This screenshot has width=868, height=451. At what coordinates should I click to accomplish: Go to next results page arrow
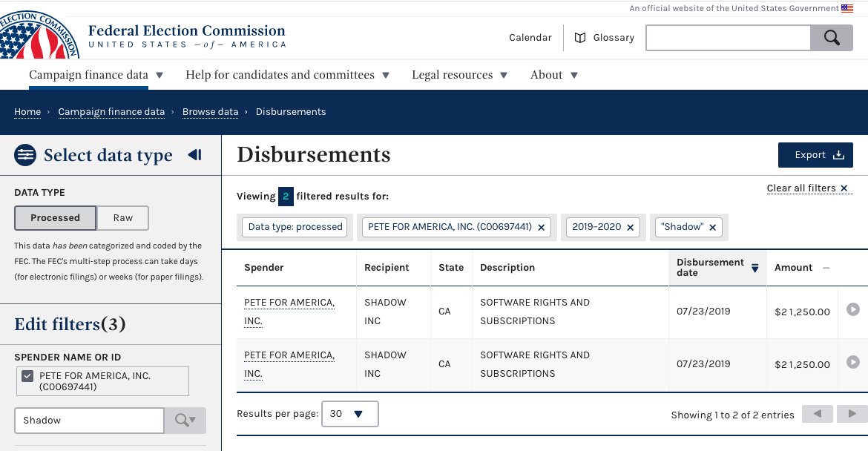(852, 414)
